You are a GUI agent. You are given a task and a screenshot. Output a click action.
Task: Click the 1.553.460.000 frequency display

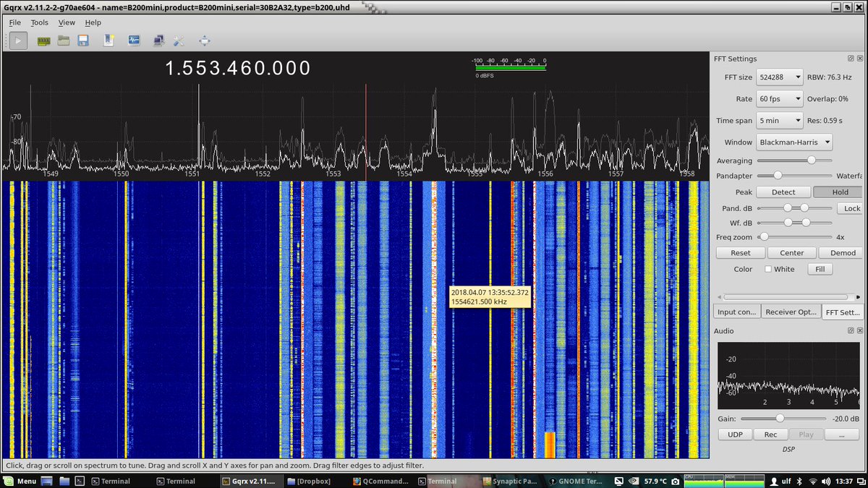pyautogui.click(x=238, y=69)
